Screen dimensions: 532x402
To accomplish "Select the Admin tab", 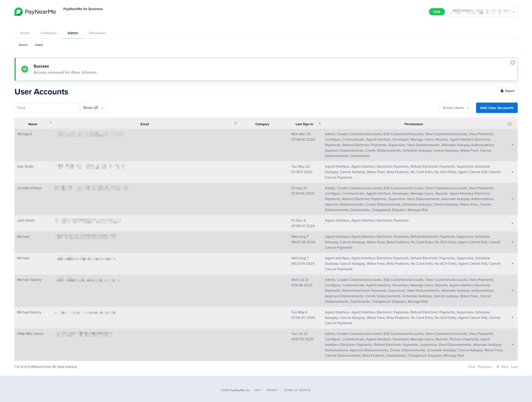I will click(73, 33).
